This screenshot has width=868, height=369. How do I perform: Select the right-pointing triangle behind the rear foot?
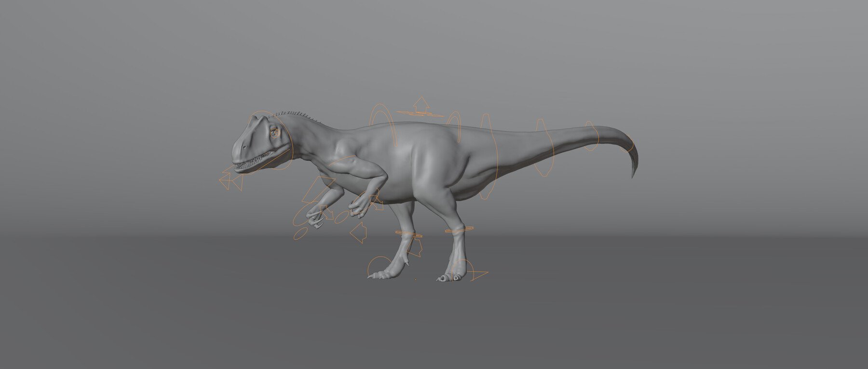[x=478, y=275]
